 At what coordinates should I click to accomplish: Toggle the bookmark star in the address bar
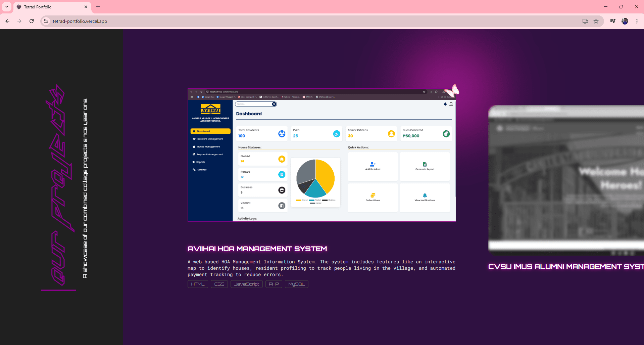[x=596, y=21]
